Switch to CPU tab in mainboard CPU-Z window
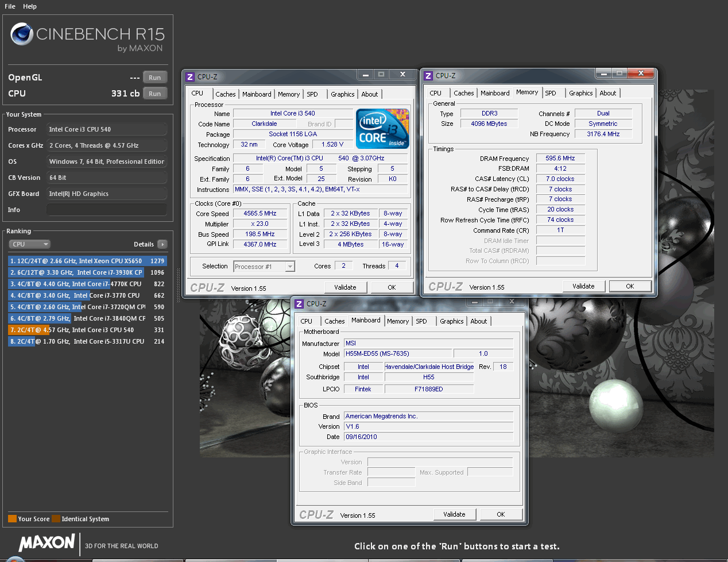728x562 pixels. coord(307,321)
